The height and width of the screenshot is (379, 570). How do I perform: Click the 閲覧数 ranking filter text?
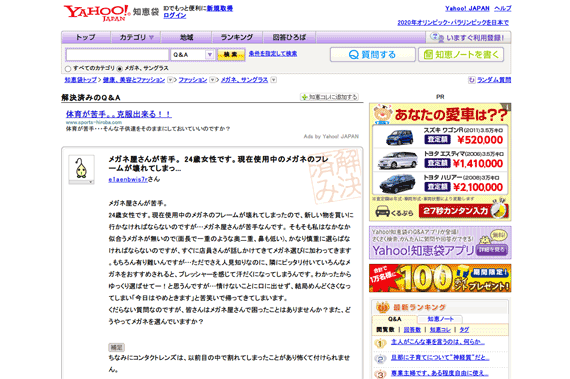coord(385,330)
